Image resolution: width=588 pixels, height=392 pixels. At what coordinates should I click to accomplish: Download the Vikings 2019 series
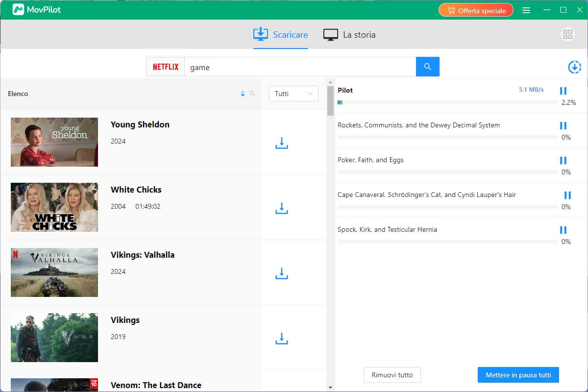click(x=281, y=338)
